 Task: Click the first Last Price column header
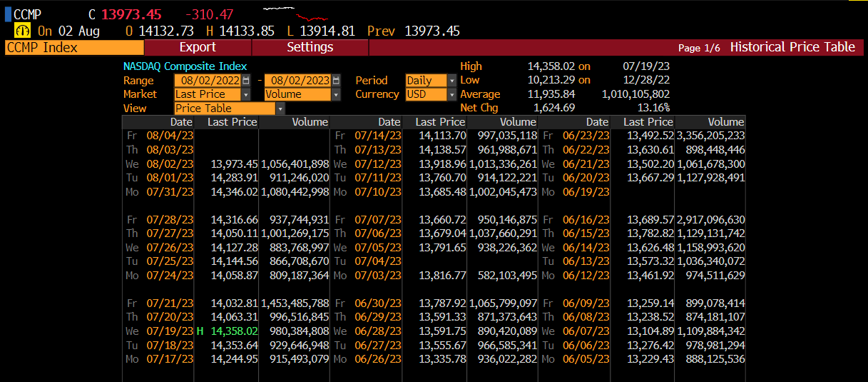(x=232, y=122)
